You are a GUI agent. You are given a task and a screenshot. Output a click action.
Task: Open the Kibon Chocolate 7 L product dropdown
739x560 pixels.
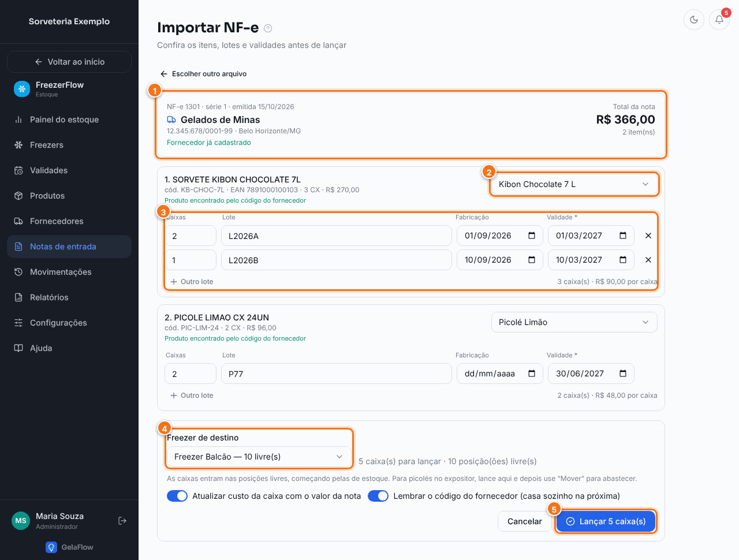point(574,184)
